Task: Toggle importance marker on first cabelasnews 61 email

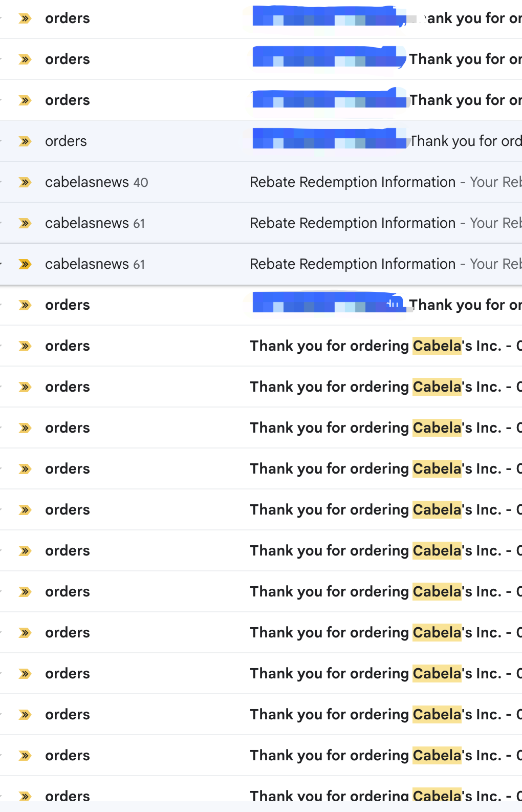Action: point(25,223)
